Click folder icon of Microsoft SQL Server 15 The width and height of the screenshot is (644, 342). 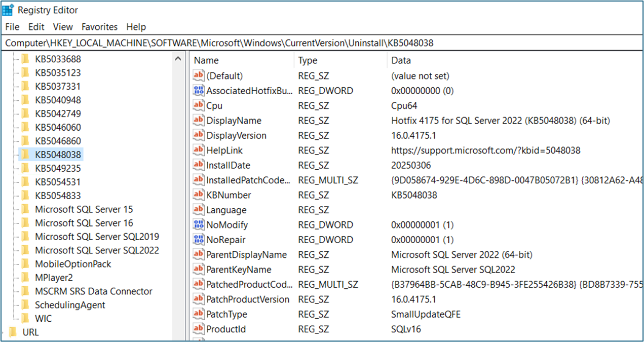tap(25, 209)
